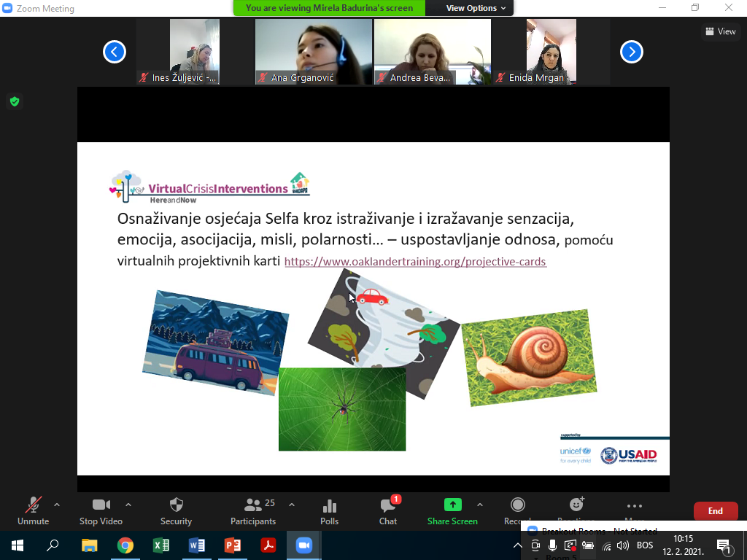Expand video options arrow beside Stop Video
This screenshot has height=560, width=747.
(128, 505)
